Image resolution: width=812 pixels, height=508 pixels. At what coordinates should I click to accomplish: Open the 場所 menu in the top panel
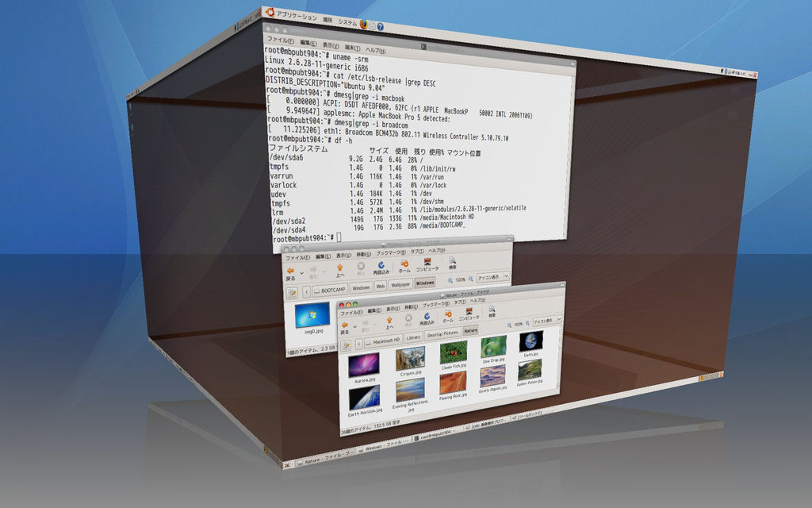(x=327, y=20)
